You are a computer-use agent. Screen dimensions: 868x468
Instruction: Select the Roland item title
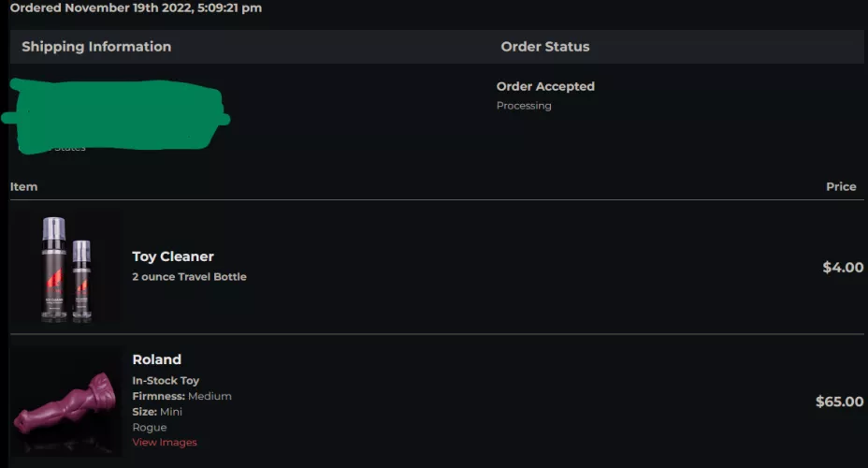(157, 359)
